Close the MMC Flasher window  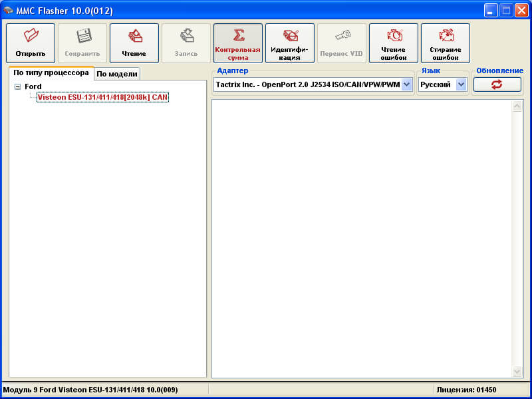(x=521, y=11)
